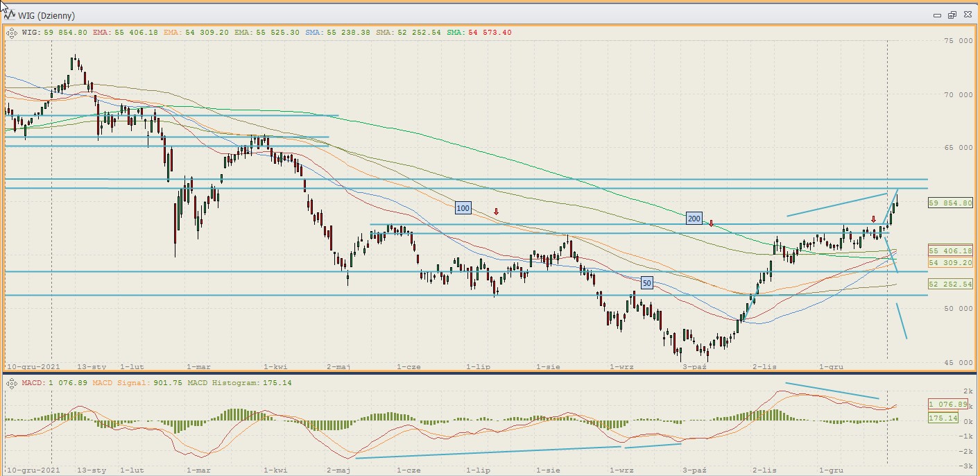Click the '100' moving average label box
Screen dimensions: 980x476
click(x=463, y=207)
